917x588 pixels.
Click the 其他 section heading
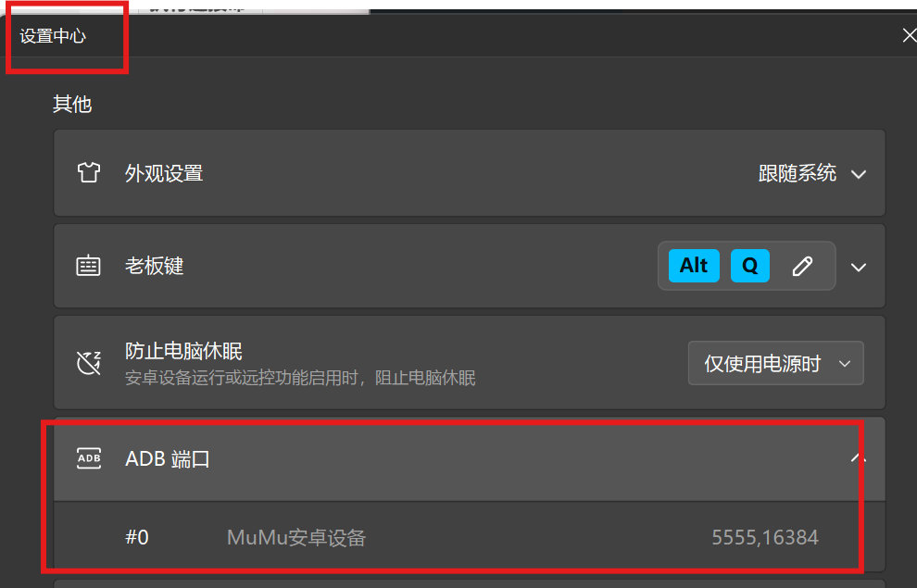pos(72,104)
